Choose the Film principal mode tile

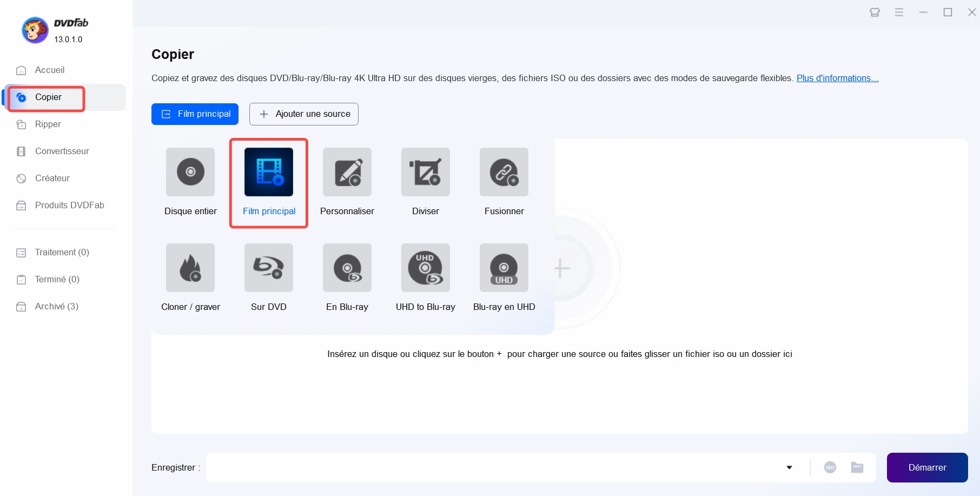click(x=269, y=172)
